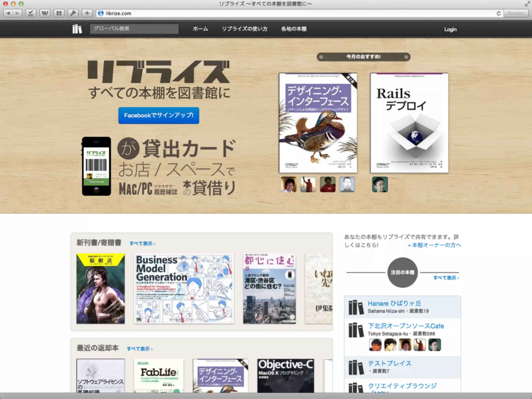
Task: Open the featured デザイニング・インターフェース book cover
Action: (x=318, y=123)
